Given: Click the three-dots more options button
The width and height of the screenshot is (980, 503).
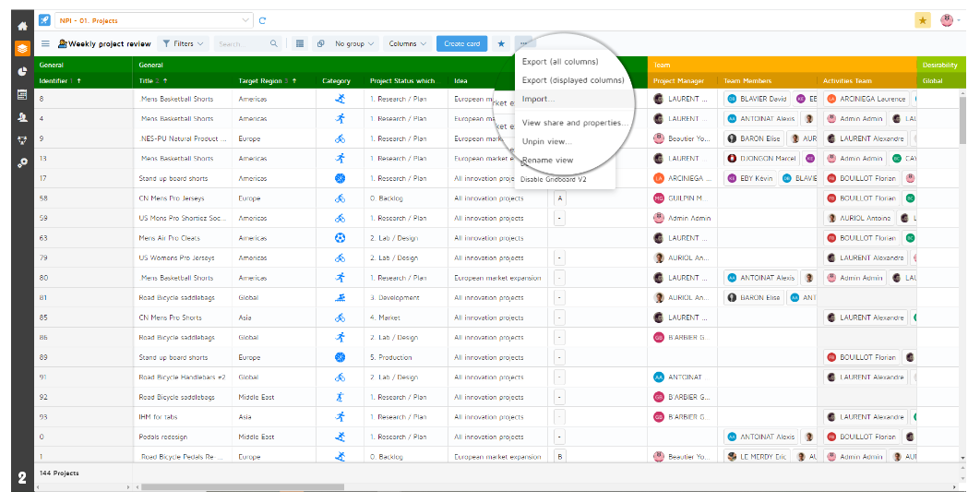Looking at the screenshot, I should [524, 43].
